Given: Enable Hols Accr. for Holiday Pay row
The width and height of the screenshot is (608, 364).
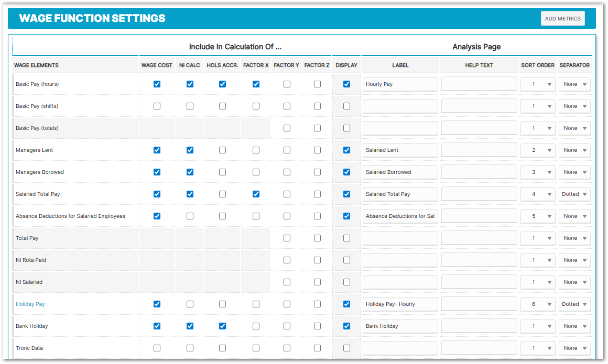Looking at the screenshot, I should click(x=222, y=304).
